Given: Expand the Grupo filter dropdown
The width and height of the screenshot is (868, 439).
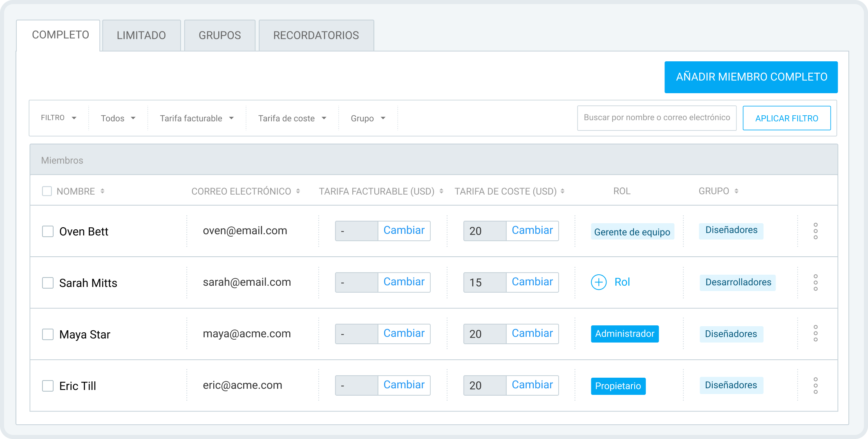Looking at the screenshot, I should [367, 118].
